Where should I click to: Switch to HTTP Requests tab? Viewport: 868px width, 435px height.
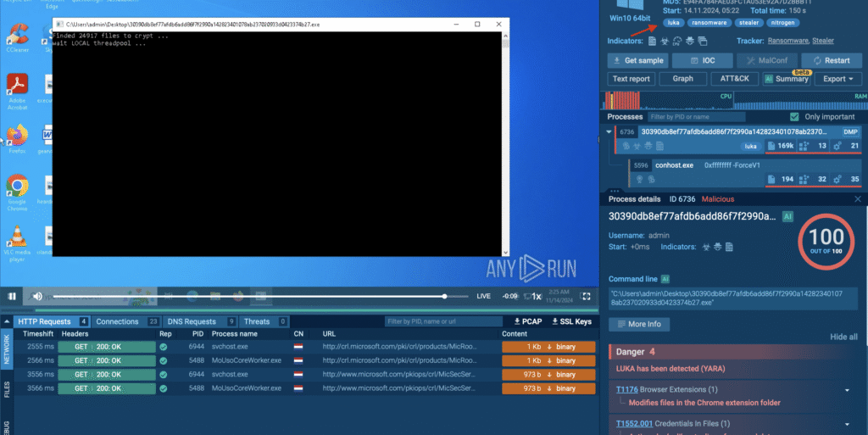52,321
